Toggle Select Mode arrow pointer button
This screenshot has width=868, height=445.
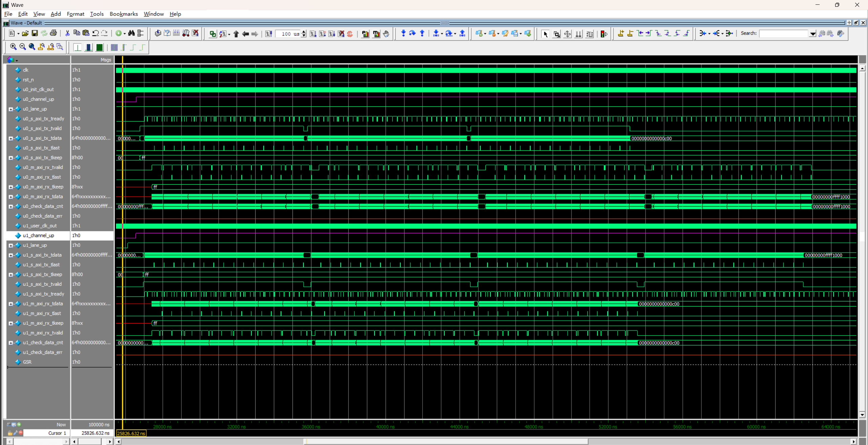[545, 34]
